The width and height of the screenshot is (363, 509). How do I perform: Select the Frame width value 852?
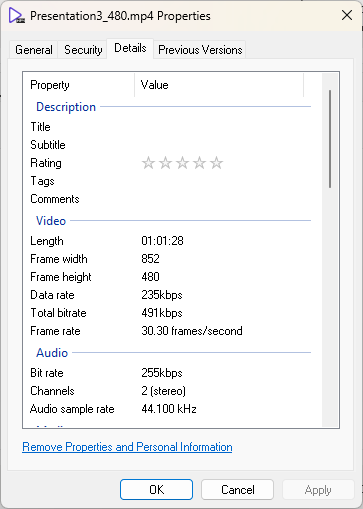[x=150, y=259]
